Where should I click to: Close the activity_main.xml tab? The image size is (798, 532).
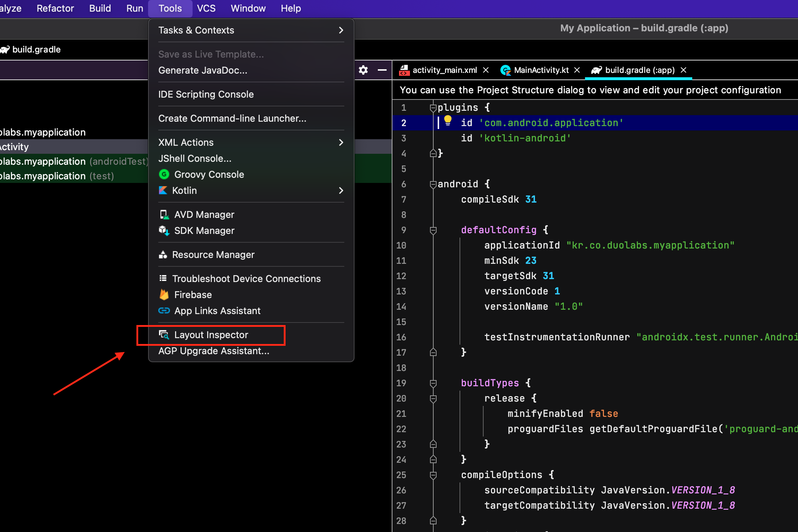coord(486,70)
